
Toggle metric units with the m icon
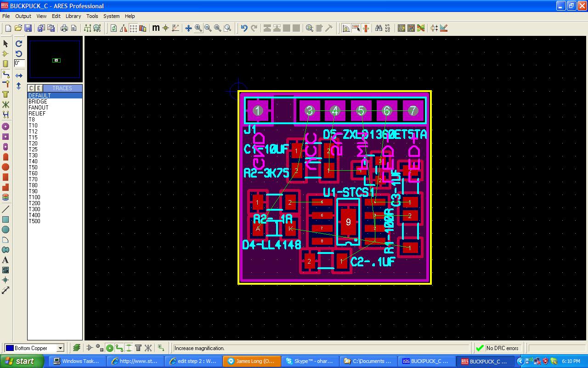point(156,28)
